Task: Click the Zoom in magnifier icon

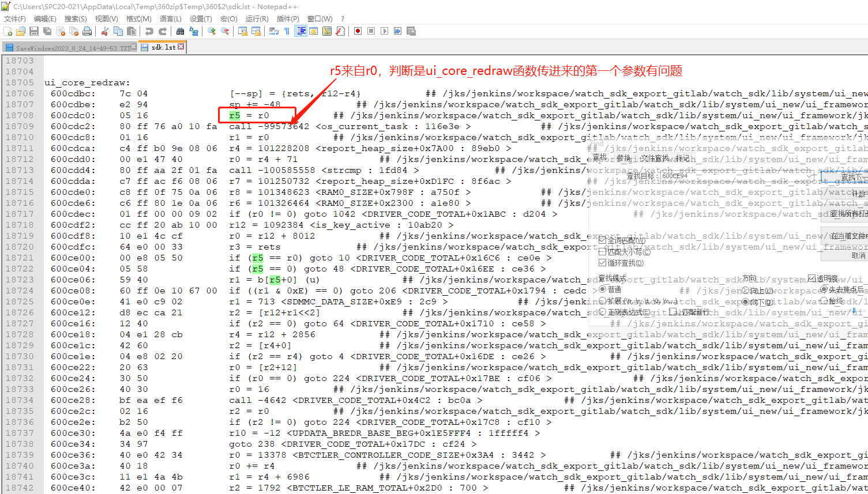Action: tap(212, 31)
